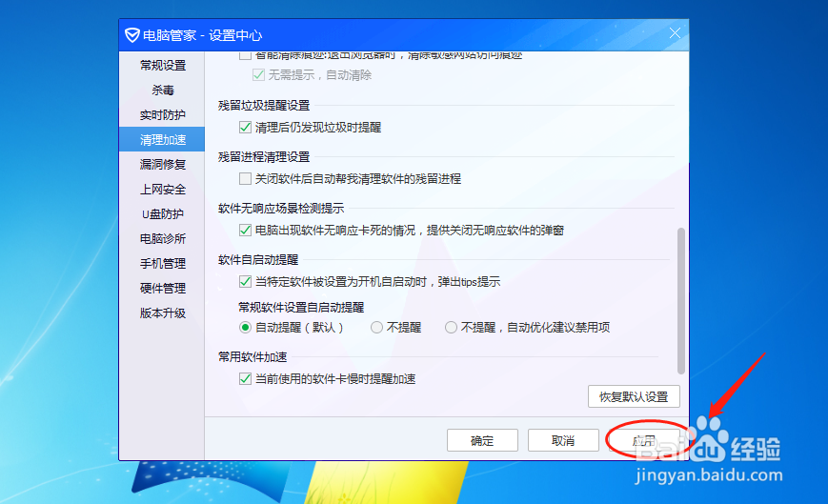Select the 杀毒 settings category
This screenshot has width=828, height=504.
click(x=163, y=91)
